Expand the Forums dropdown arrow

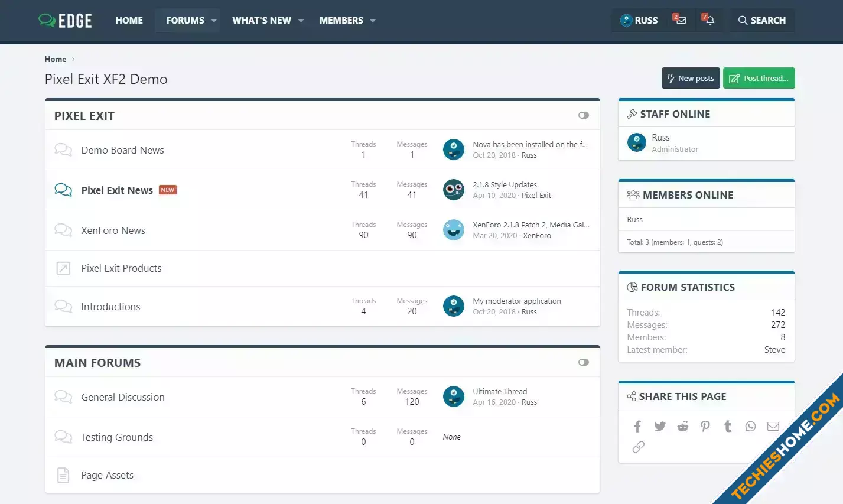pos(214,20)
